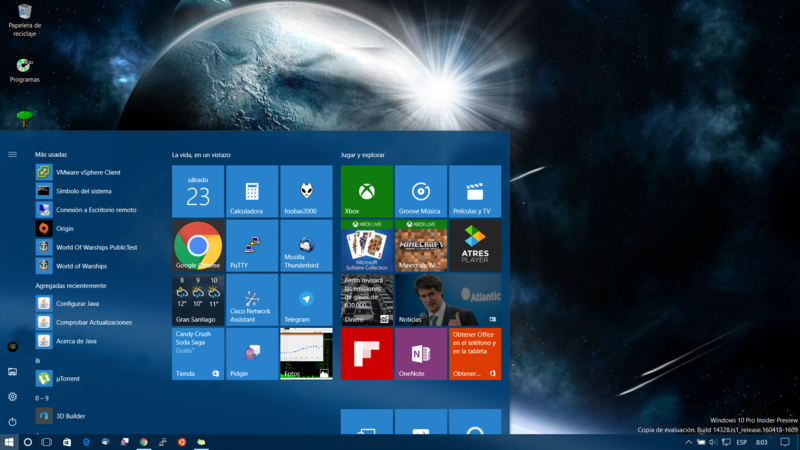Viewport: 800px width, 450px height.
Task: Open Settings gear in Start sidebar
Action: (x=12, y=397)
